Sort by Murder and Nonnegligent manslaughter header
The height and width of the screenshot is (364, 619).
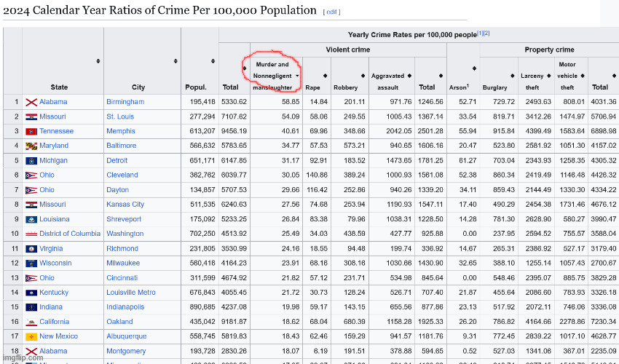click(297, 76)
